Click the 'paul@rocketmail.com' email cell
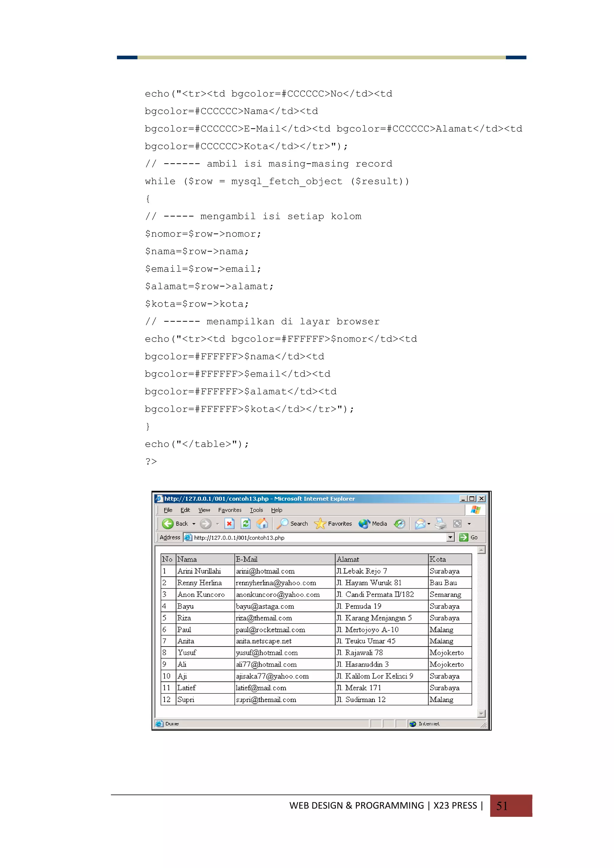The width and height of the screenshot is (614, 868). [x=285, y=630]
